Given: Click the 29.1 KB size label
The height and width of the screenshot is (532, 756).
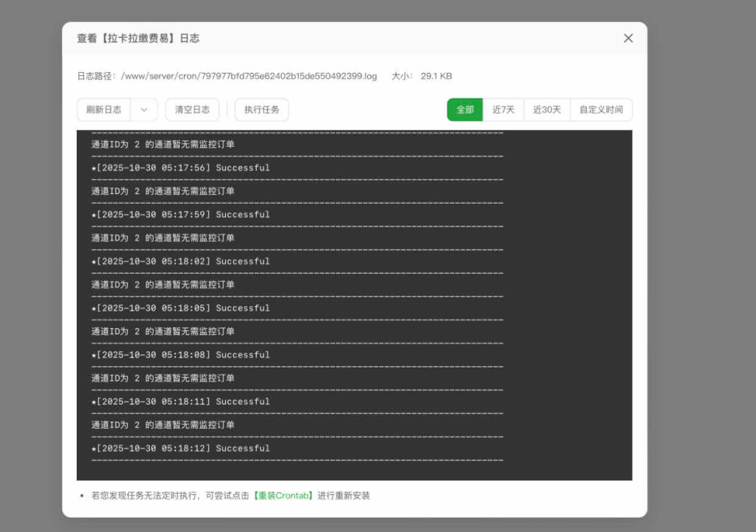Looking at the screenshot, I should pyautogui.click(x=436, y=75).
